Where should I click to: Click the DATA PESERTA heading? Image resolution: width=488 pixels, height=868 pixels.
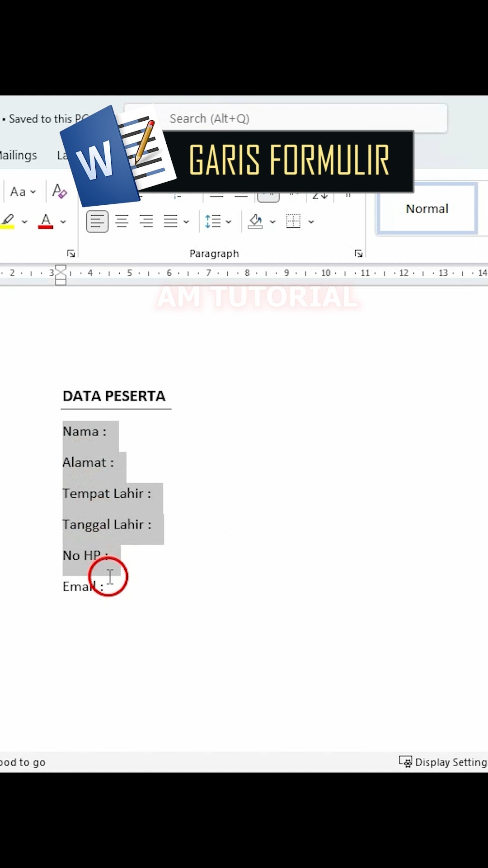[x=114, y=396]
